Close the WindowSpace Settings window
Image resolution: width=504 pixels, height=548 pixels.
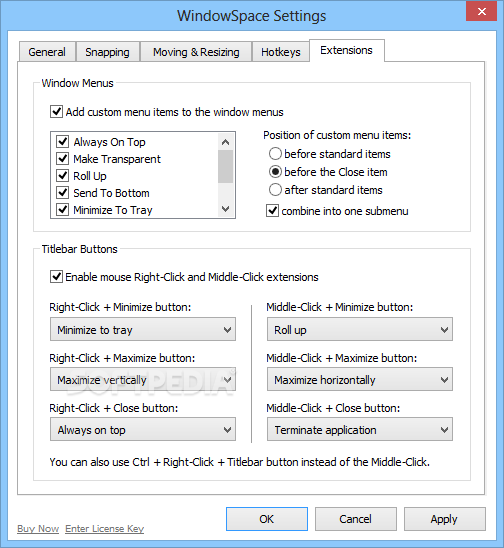pos(482,11)
